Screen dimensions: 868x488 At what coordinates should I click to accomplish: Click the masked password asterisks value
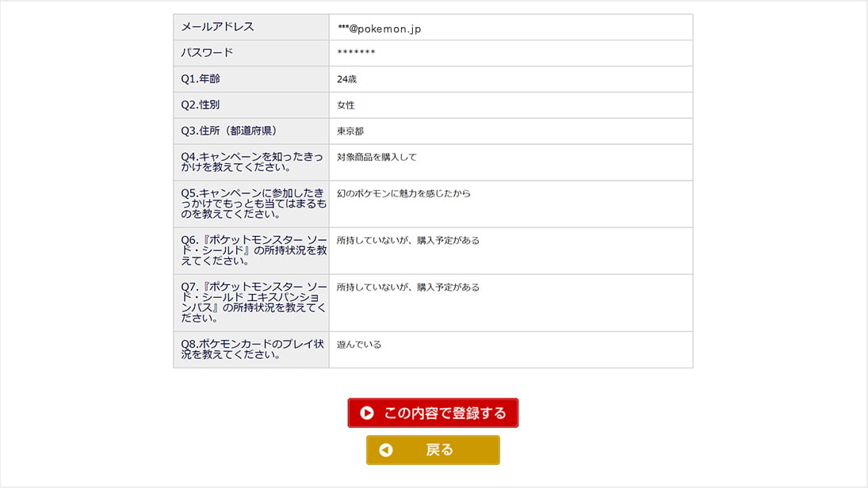[x=356, y=53]
